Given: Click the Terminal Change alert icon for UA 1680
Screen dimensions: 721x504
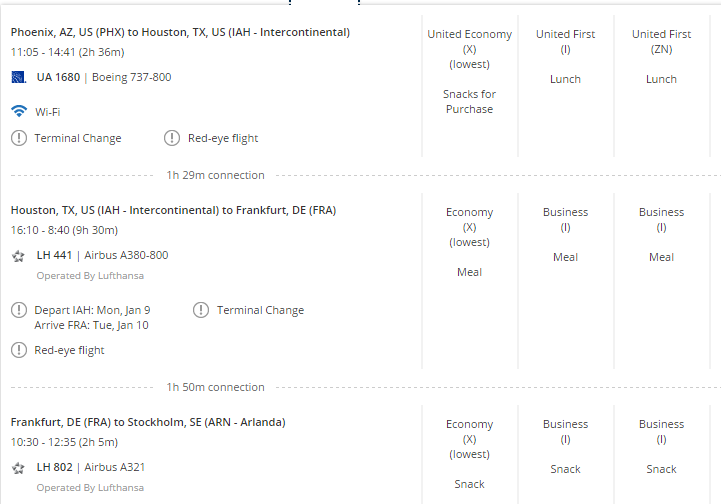Looking at the screenshot, I should coord(19,138).
